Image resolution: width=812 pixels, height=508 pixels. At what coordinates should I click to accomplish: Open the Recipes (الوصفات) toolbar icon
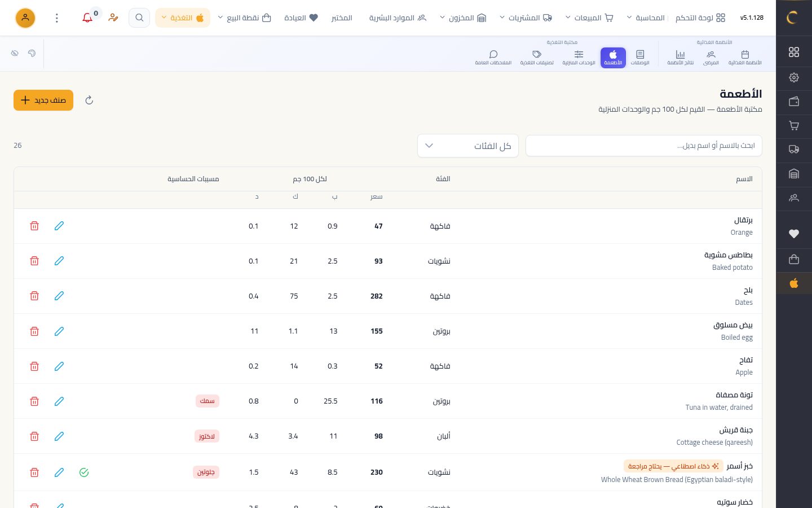coord(640,58)
